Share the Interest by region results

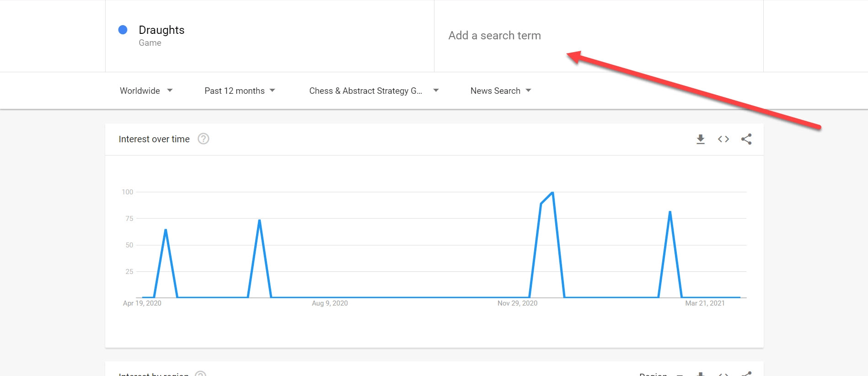click(x=746, y=374)
